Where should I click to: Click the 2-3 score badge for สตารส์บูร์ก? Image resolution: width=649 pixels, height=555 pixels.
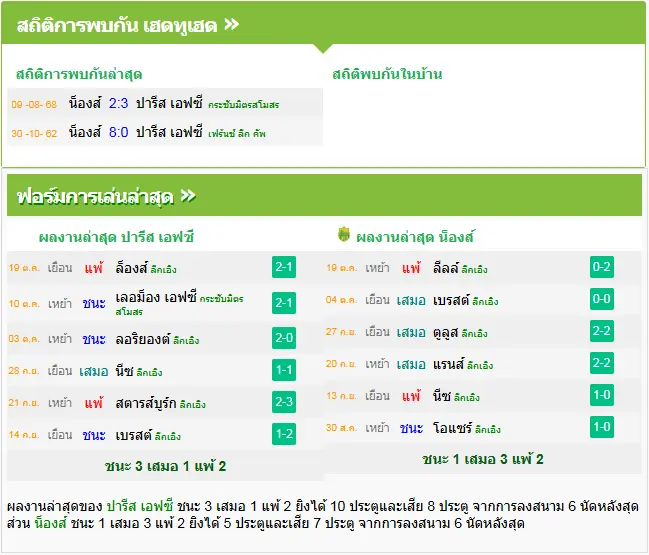point(284,402)
